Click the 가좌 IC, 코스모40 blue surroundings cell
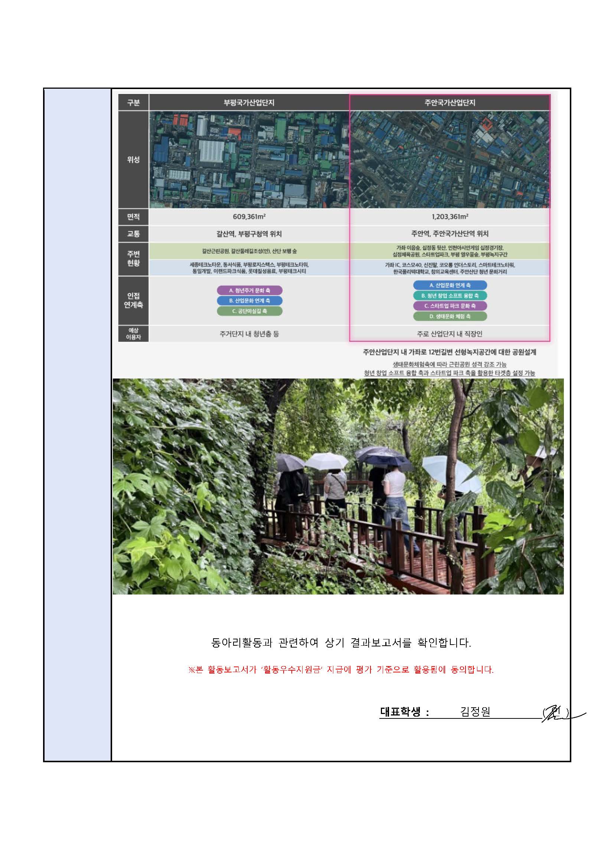 pos(450,268)
